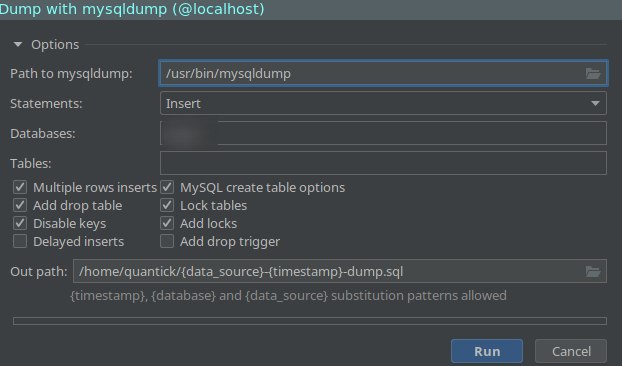Viewport: 622px width, 366px height.
Task: Cancel the mysqldump dialog
Action: point(571,351)
